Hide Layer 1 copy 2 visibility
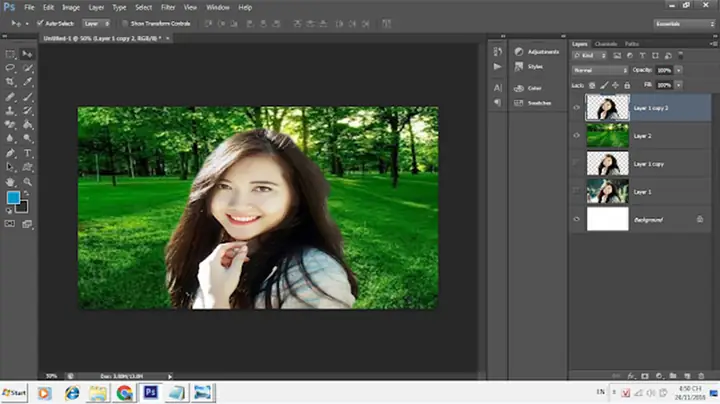 [x=577, y=107]
